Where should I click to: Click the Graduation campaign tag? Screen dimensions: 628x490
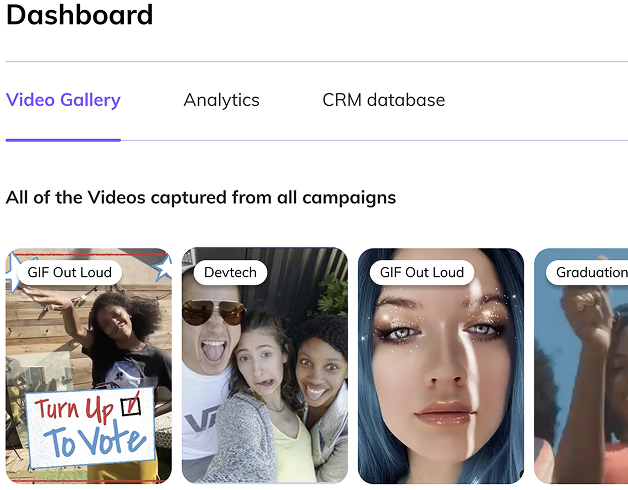point(587,272)
